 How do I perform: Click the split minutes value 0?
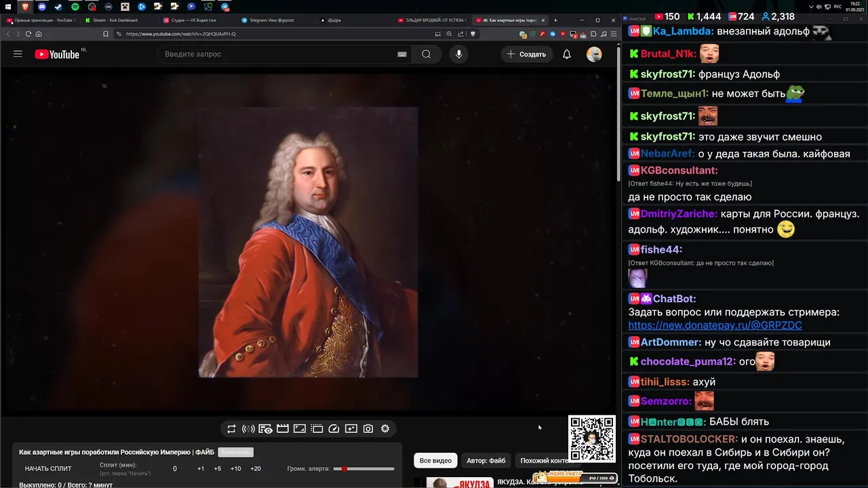click(x=174, y=468)
